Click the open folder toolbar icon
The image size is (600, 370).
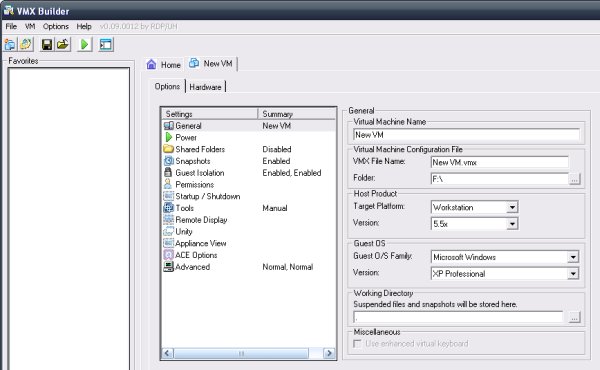pyautogui.click(x=63, y=44)
